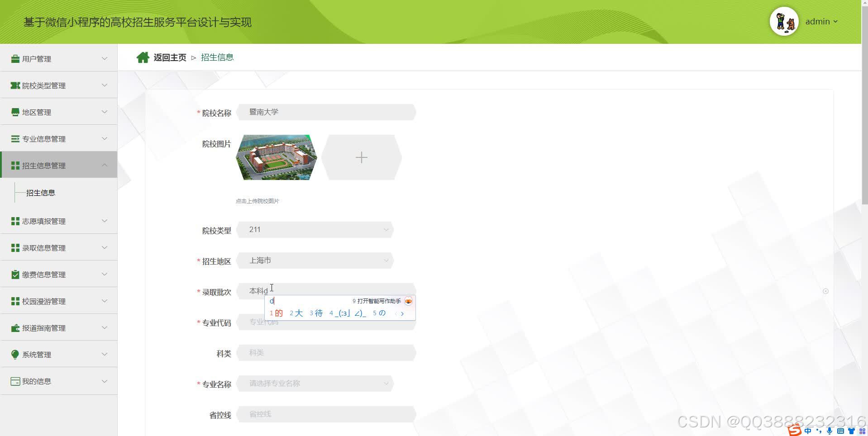
Task: Choose IME candidate 5 の
Action: [379, 313]
